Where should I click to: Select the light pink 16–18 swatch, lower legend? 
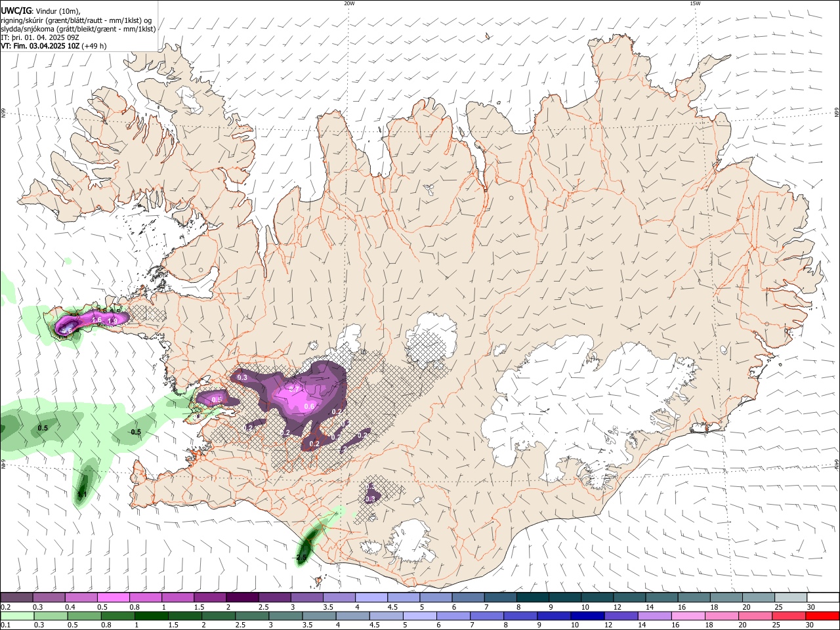[689, 616]
